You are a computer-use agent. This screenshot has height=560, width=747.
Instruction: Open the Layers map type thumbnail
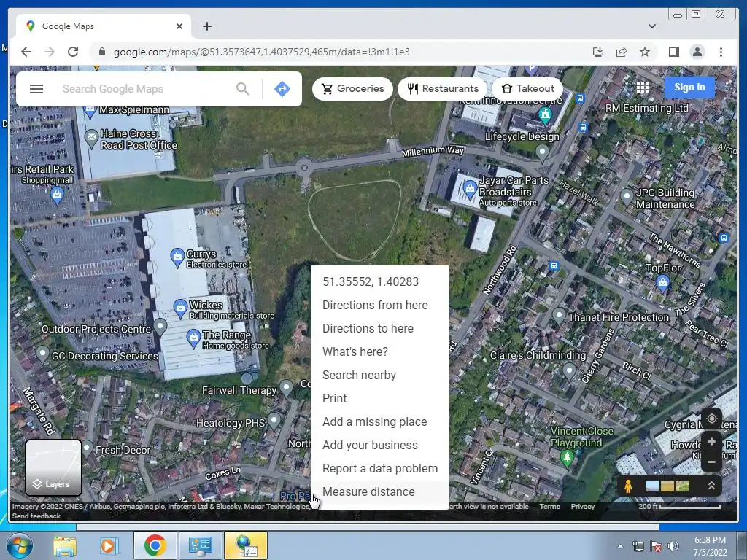click(x=53, y=467)
